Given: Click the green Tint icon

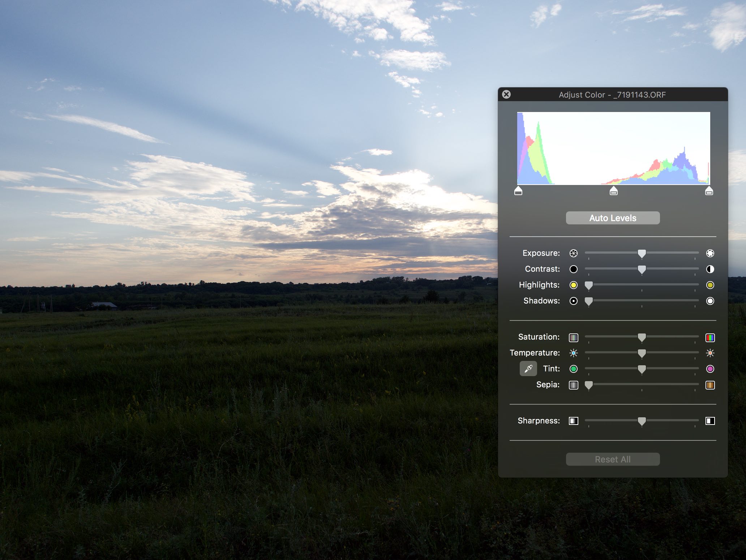Looking at the screenshot, I should 574,369.
